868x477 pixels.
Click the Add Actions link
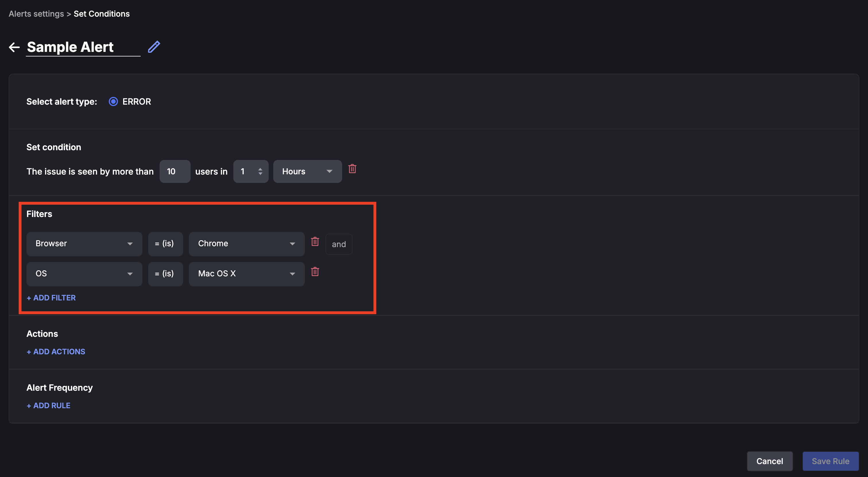[x=56, y=352]
